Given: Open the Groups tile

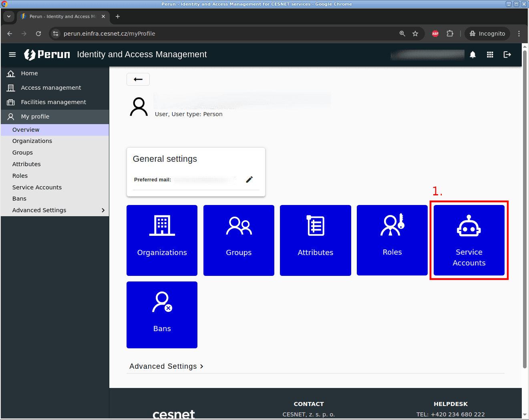Looking at the screenshot, I should (239, 240).
